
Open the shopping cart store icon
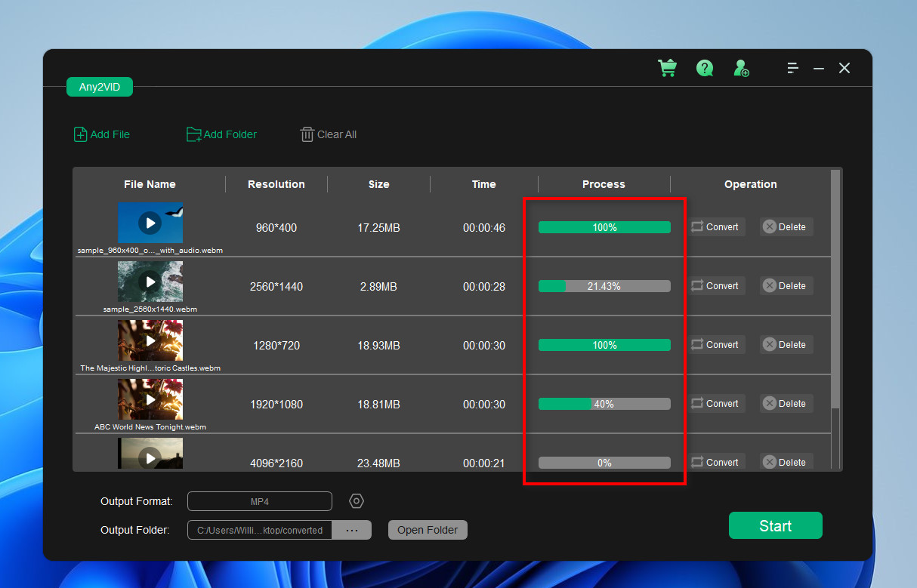tap(667, 68)
